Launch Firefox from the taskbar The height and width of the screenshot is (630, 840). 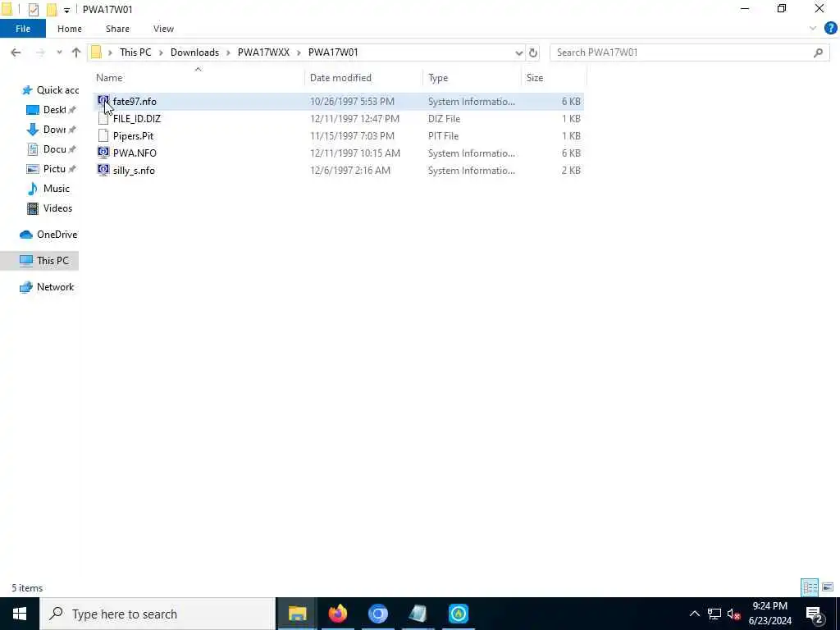[337, 614]
